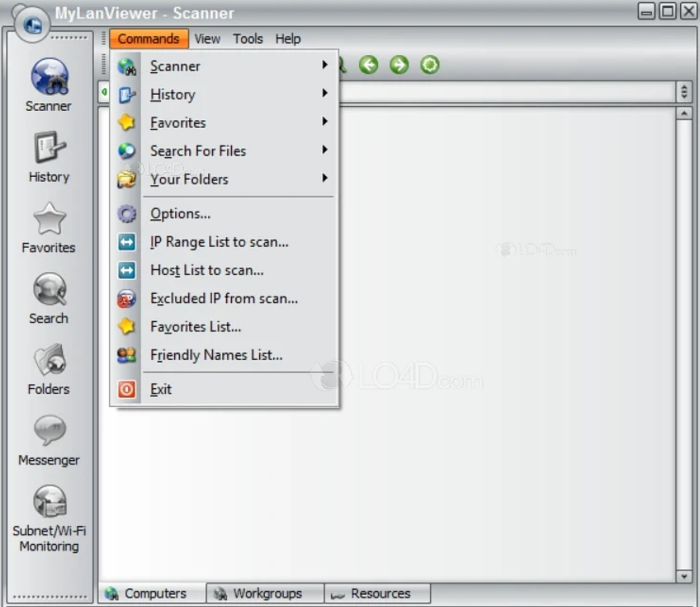Switch to the Workgroups tab

point(265,593)
